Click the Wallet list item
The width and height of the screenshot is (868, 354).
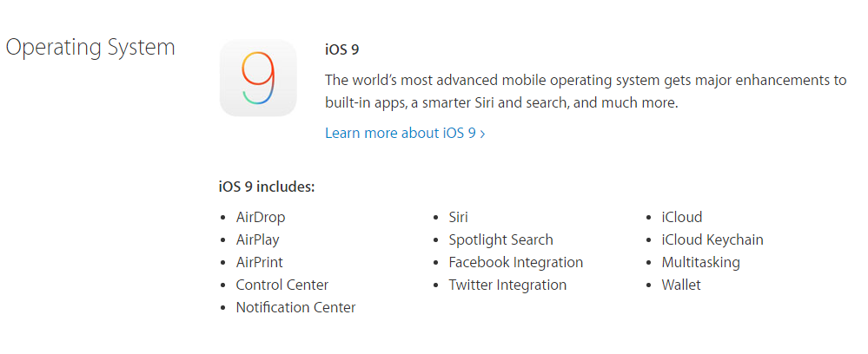(x=681, y=285)
